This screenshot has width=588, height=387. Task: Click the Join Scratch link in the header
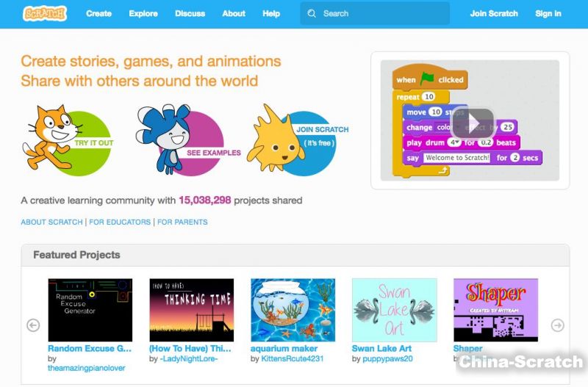[x=494, y=13]
